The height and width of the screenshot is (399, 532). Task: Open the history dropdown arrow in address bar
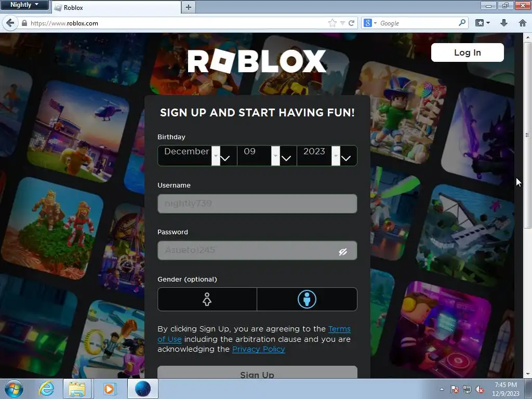click(x=343, y=23)
